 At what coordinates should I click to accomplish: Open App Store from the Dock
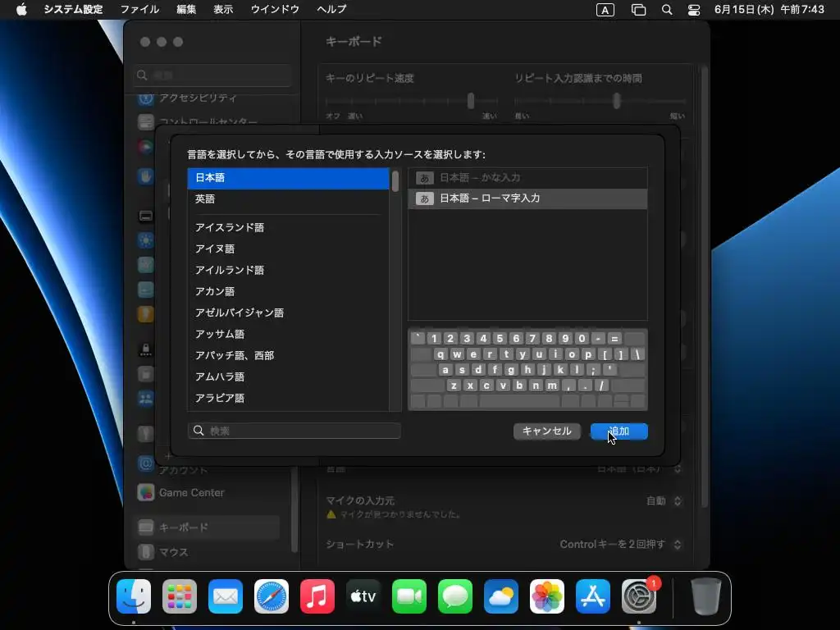pyautogui.click(x=593, y=596)
